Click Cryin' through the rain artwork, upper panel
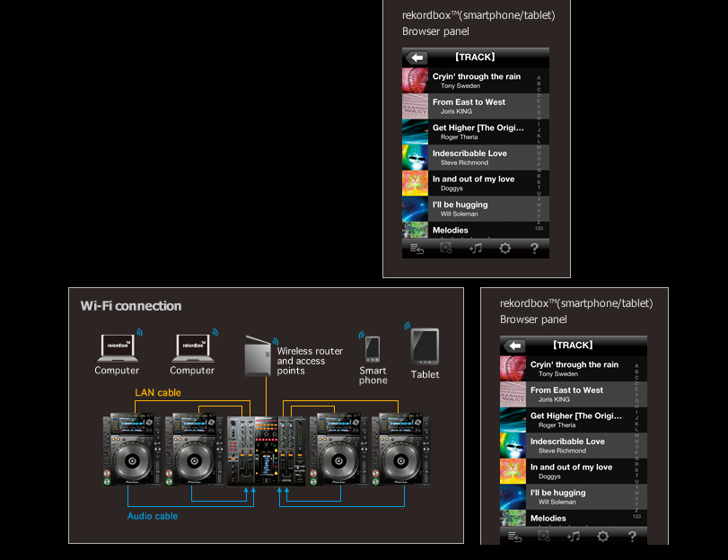This screenshot has width=728, height=560. tap(415, 81)
